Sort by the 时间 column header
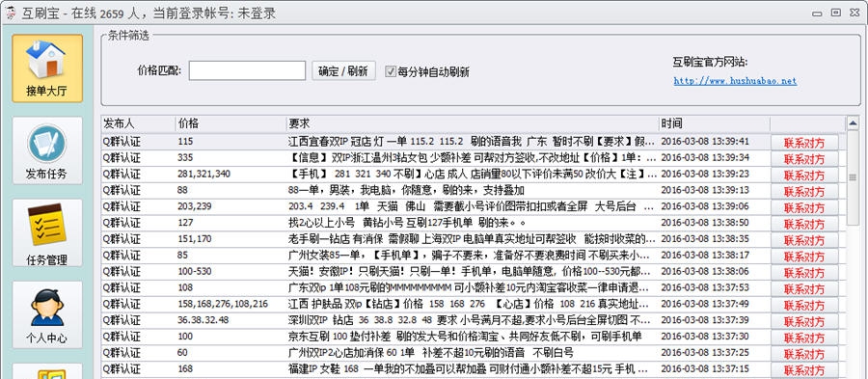 click(x=714, y=123)
